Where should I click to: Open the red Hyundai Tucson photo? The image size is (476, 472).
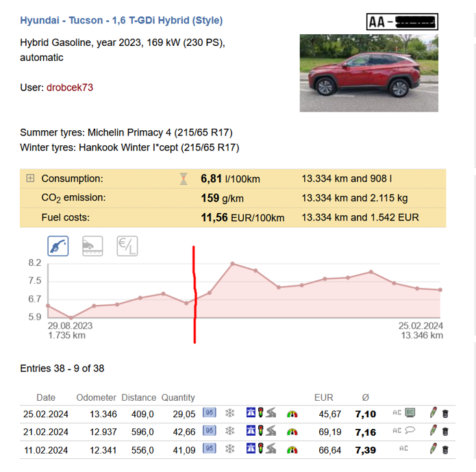(369, 73)
